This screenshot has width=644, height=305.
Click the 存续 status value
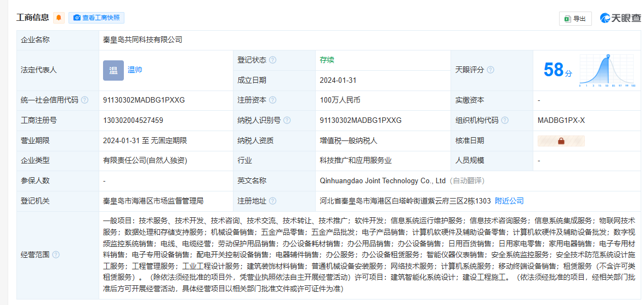(x=327, y=60)
